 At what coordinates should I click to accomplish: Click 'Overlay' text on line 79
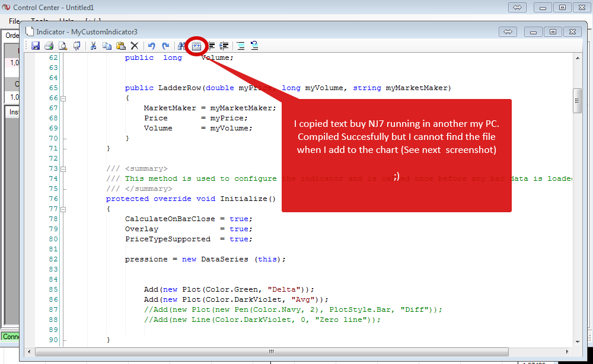142,229
